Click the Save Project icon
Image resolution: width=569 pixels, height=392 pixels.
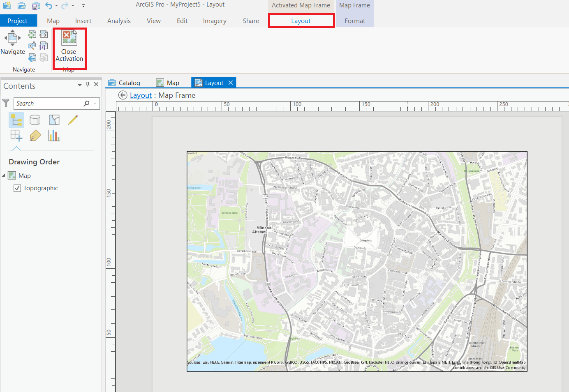[36, 5]
